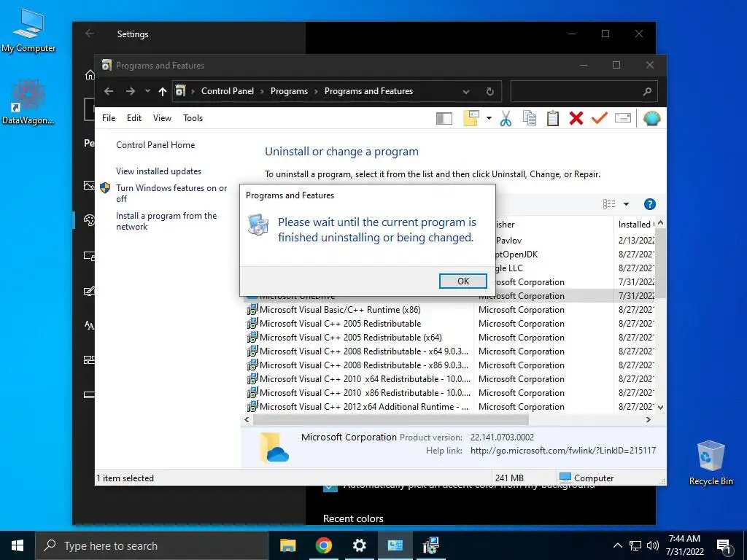
Task: Open the Tools menu
Action: [x=193, y=117]
